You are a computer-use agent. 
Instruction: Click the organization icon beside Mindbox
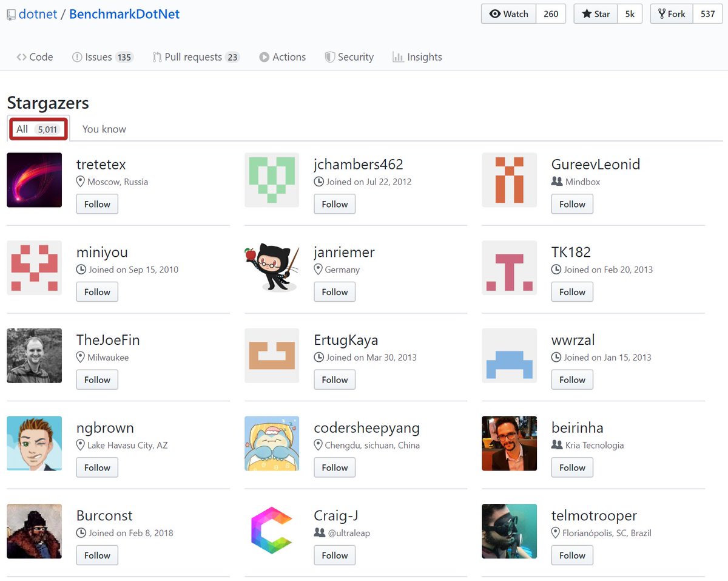pos(557,182)
